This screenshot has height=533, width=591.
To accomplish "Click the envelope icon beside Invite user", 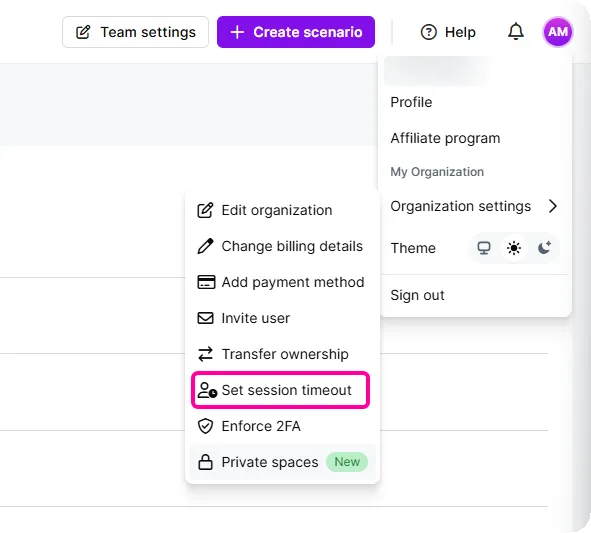I will [x=205, y=318].
